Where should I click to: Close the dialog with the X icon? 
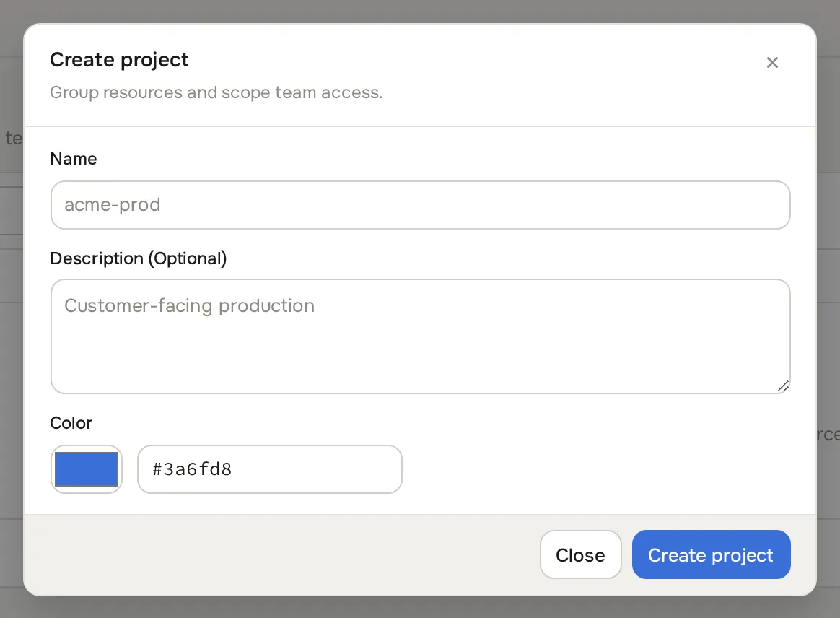coord(772,63)
